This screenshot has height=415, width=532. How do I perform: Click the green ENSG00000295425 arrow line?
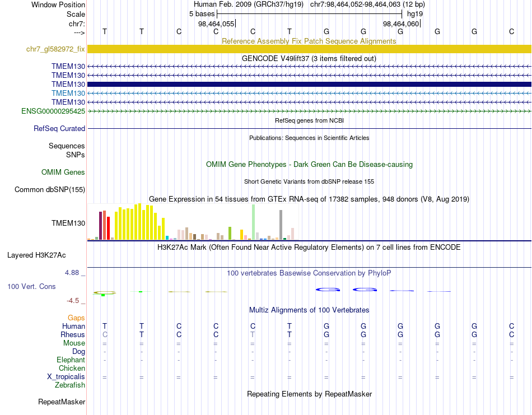[x=309, y=111]
